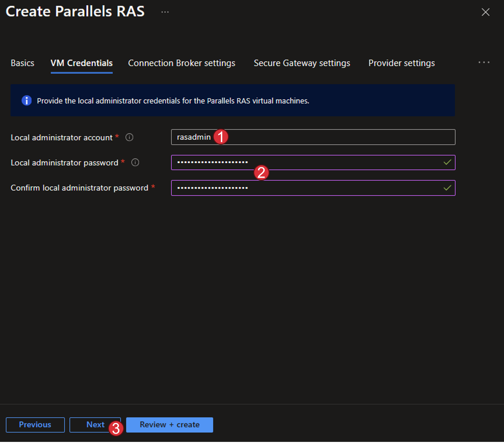Close the Create Parallels RAS pane
Viewport: 504px width, 446px height.
pyautogui.click(x=485, y=12)
